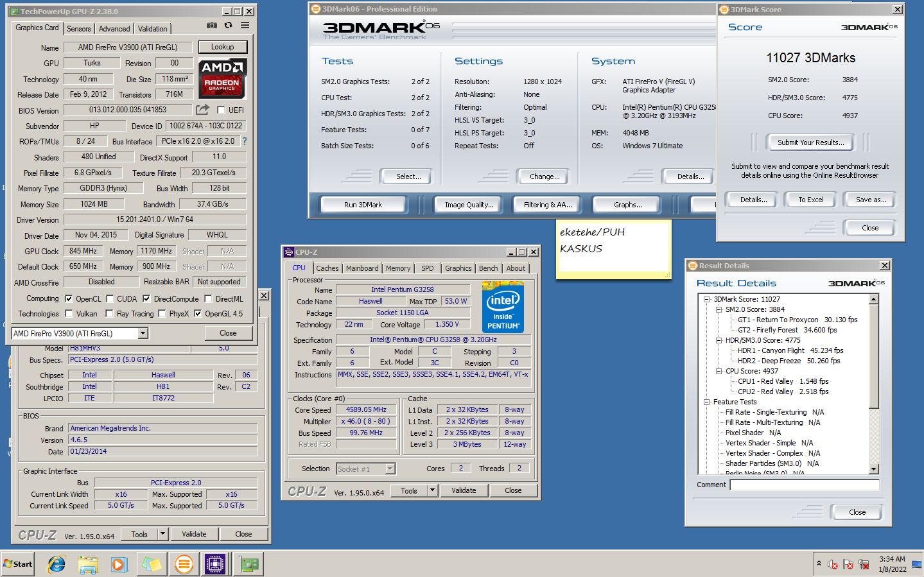
Task: Click the GPU-Z refresh icon
Action: [x=228, y=26]
